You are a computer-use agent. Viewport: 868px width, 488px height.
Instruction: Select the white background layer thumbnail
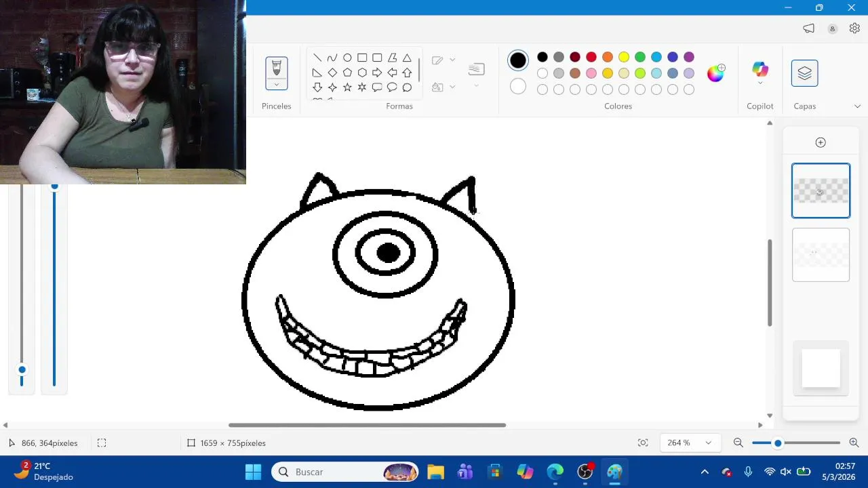(821, 368)
